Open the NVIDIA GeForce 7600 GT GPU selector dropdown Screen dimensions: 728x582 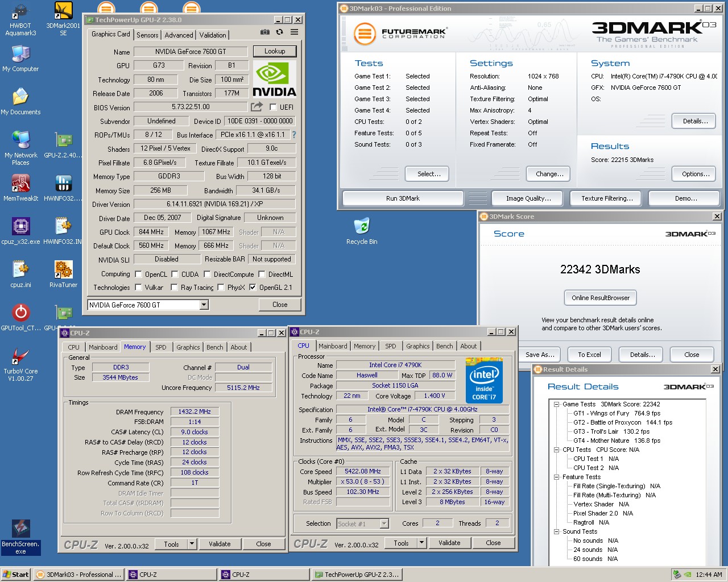point(204,305)
